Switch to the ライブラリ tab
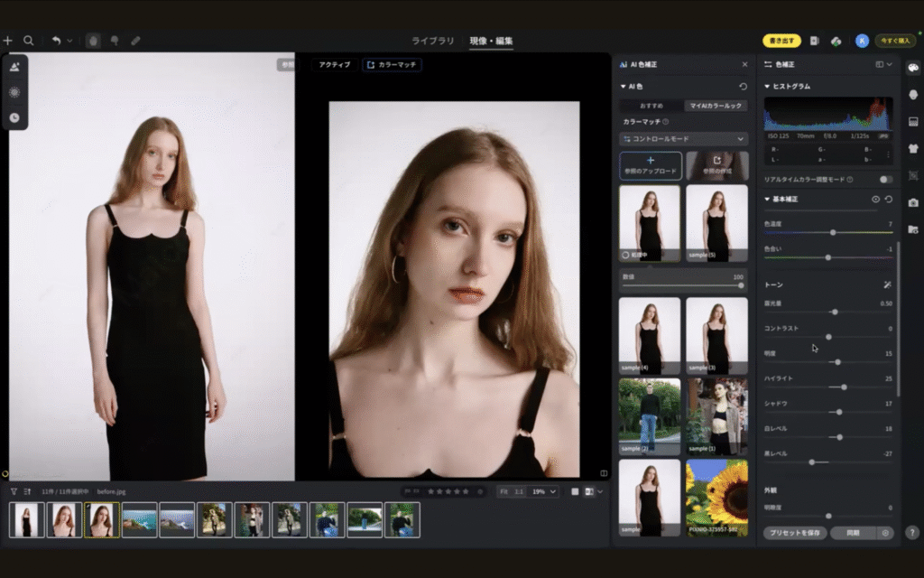Image resolution: width=924 pixels, height=578 pixels. (431, 41)
